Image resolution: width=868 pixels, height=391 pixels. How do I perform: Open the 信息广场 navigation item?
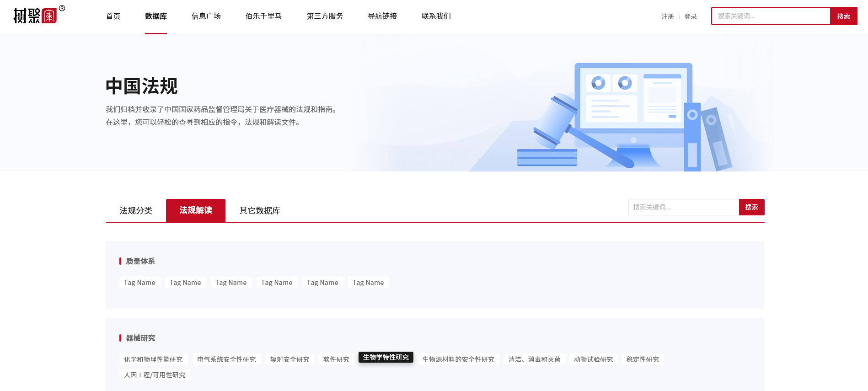point(206,16)
